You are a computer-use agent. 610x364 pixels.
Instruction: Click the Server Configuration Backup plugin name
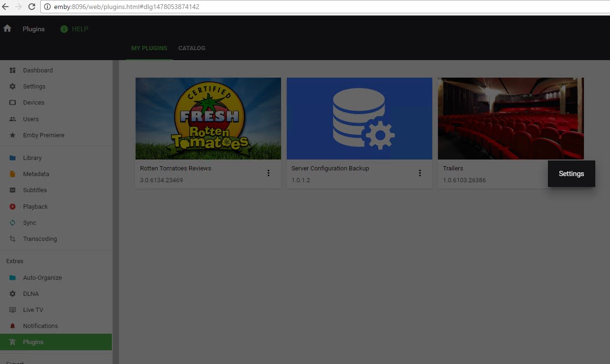[330, 169]
